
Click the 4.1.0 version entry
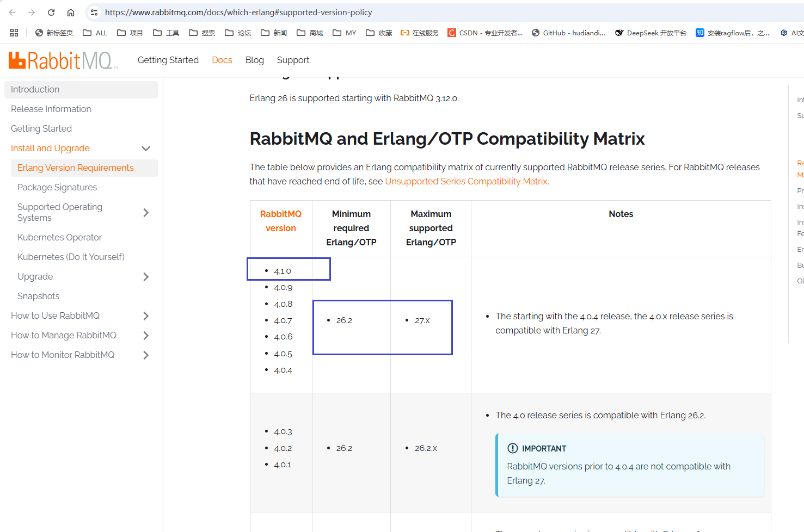tap(283, 271)
